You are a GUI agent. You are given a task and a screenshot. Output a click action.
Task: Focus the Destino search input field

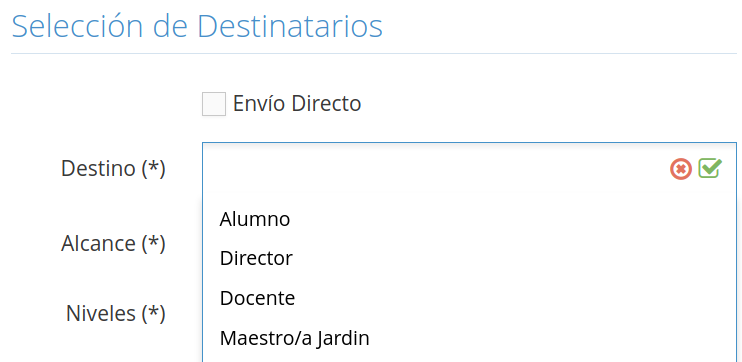(x=433, y=169)
